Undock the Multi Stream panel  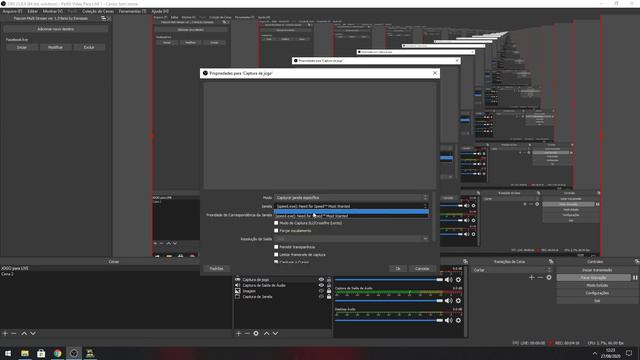[103, 18]
